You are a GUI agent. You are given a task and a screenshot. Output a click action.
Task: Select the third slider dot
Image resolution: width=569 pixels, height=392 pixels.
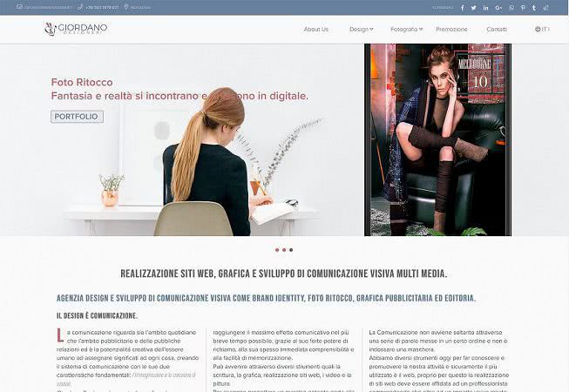pyautogui.click(x=291, y=250)
